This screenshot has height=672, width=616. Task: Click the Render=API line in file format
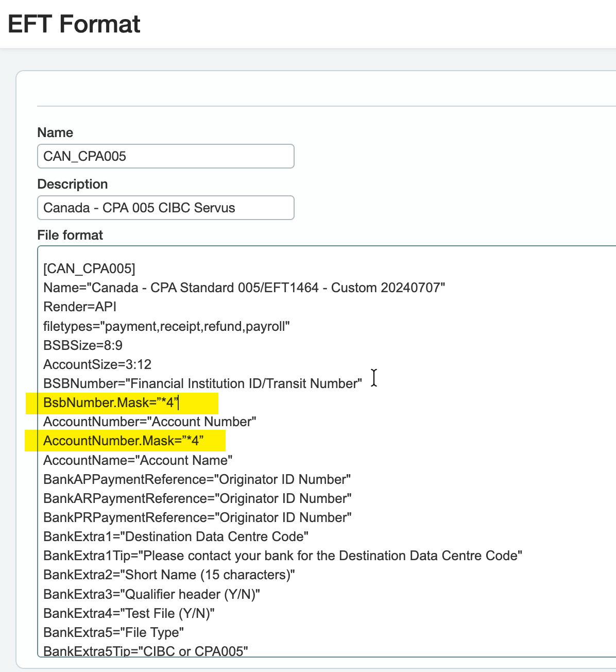coord(80,307)
